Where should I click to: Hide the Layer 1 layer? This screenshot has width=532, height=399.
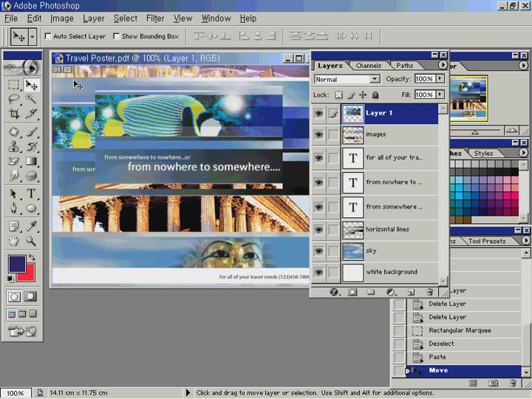[318, 113]
